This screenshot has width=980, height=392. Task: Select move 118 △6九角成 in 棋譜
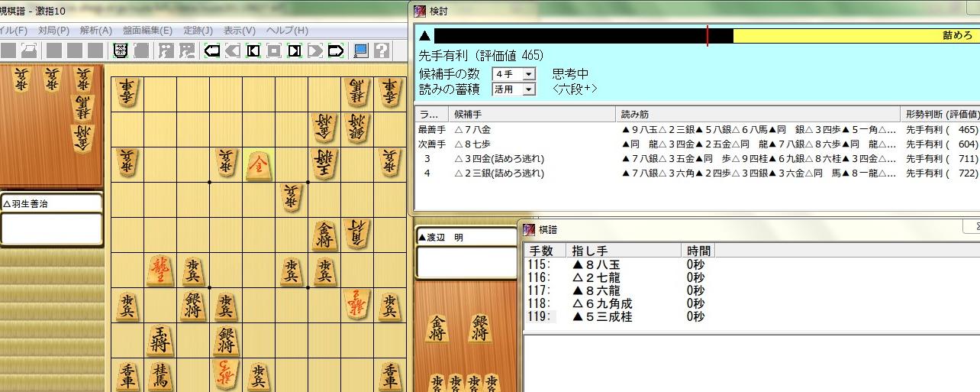pos(752,303)
